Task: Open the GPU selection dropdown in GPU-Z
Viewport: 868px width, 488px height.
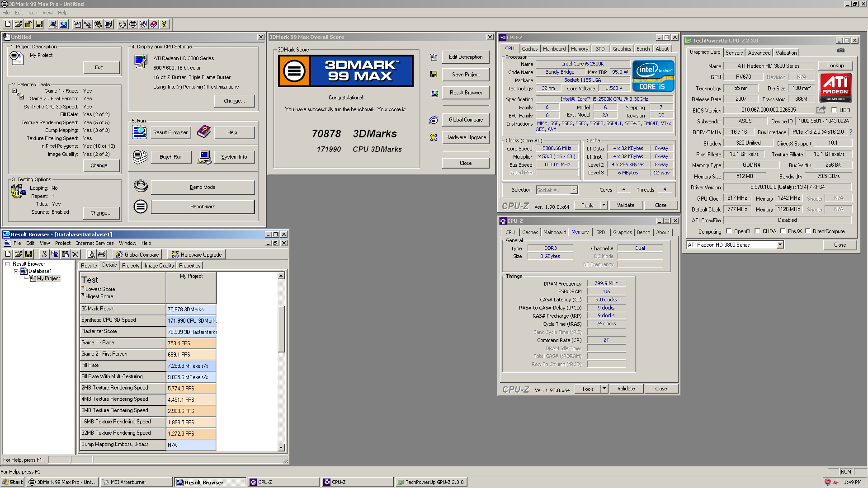Action: click(780, 245)
